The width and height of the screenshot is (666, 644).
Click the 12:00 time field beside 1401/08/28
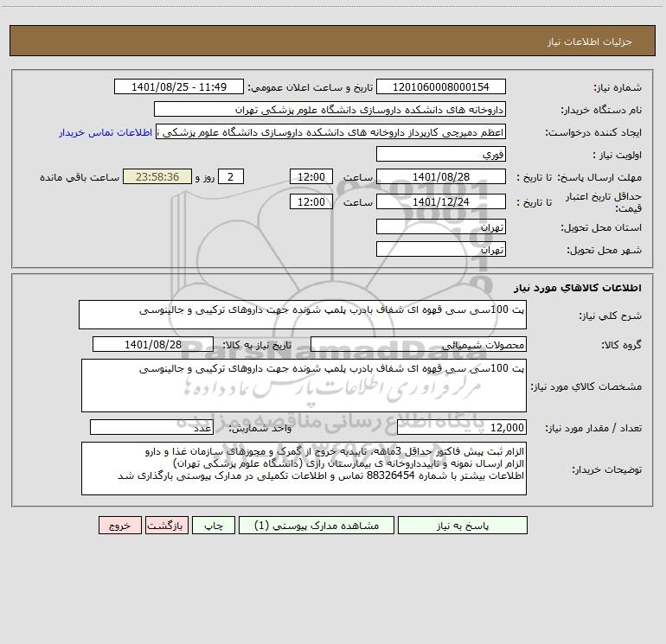click(311, 176)
